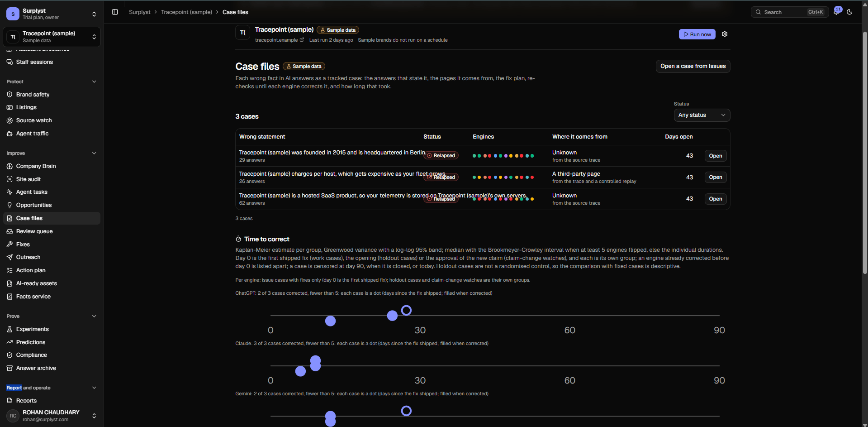
Task: Click the search field
Action: coord(790,12)
